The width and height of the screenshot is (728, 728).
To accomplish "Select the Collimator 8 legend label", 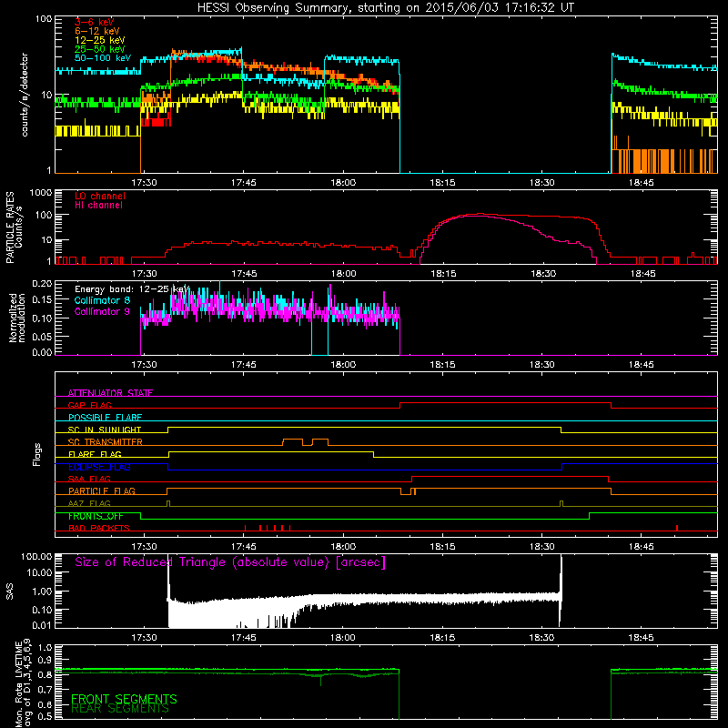I will (x=102, y=300).
